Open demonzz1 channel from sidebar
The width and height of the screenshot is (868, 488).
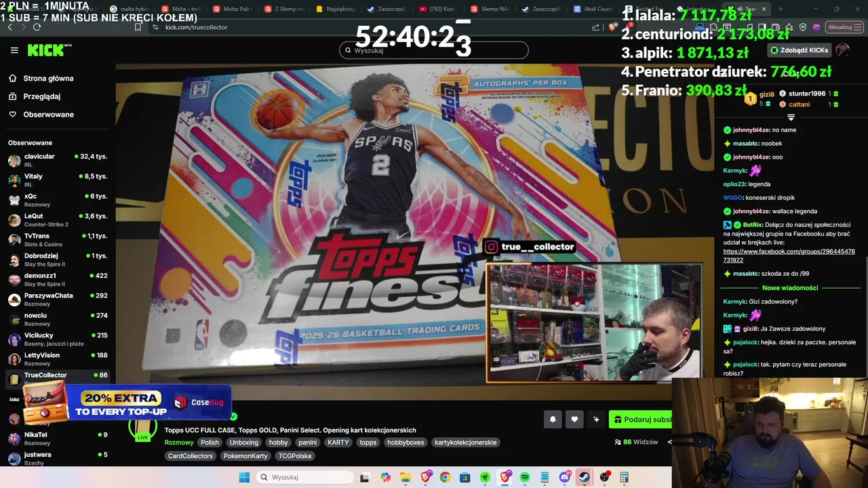point(58,279)
